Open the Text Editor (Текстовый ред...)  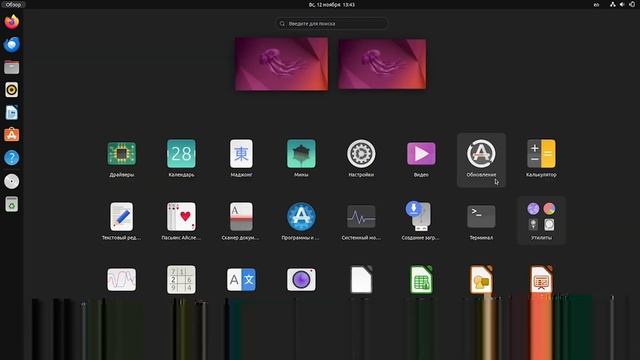[122, 217]
